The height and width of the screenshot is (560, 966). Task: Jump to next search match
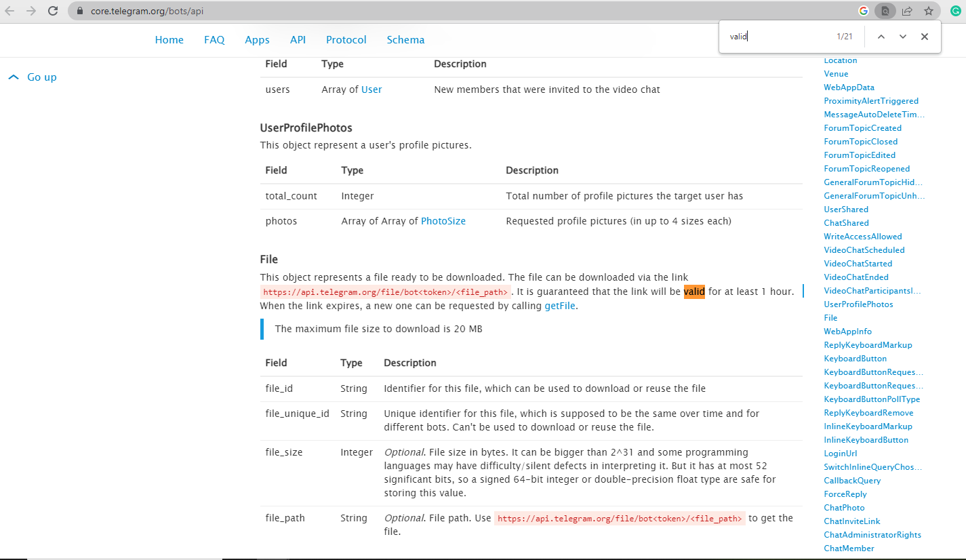pyautogui.click(x=902, y=37)
